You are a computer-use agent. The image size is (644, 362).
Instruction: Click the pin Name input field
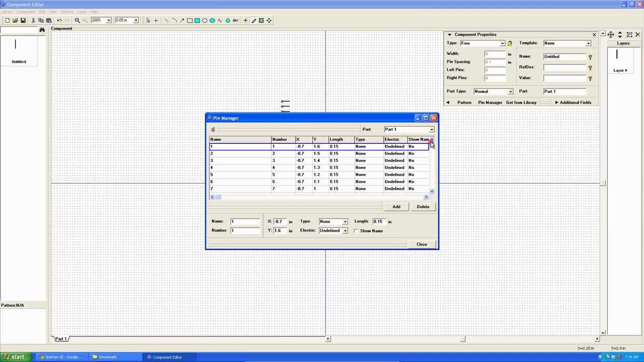pyautogui.click(x=245, y=222)
